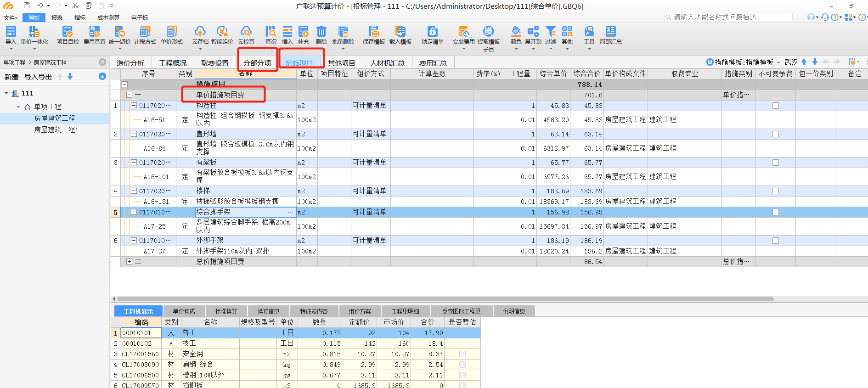Open the 单价构成 bottom tab

(184, 311)
